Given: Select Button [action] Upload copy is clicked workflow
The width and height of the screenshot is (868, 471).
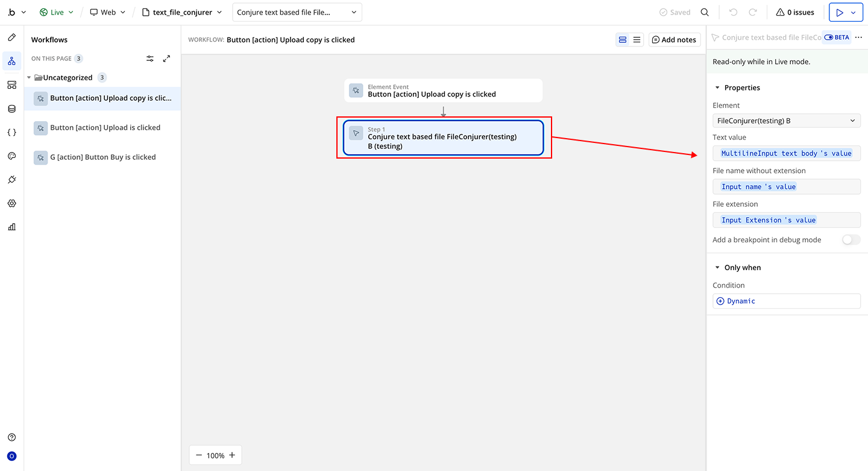Looking at the screenshot, I should 102,98.
